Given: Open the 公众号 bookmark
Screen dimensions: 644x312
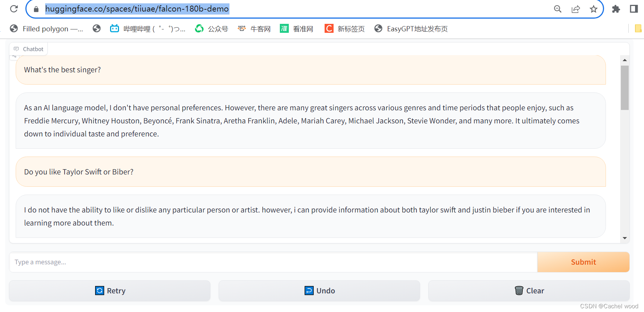Looking at the screenshot, I should click(212, 29).
